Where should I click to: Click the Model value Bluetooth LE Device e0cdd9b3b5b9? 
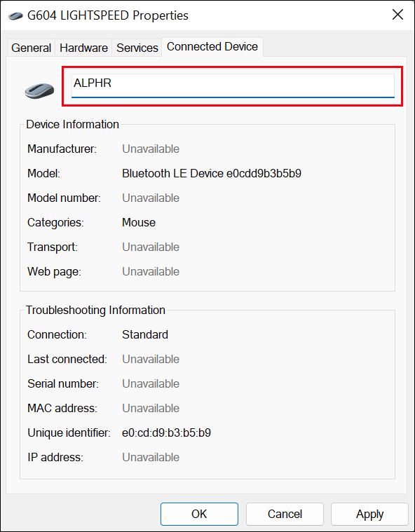[x=212, y=173]
